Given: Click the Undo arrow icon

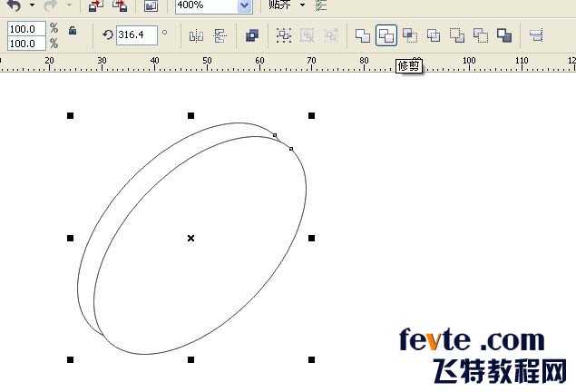Looking at the screenshot, I should click(x=14, y=5).
